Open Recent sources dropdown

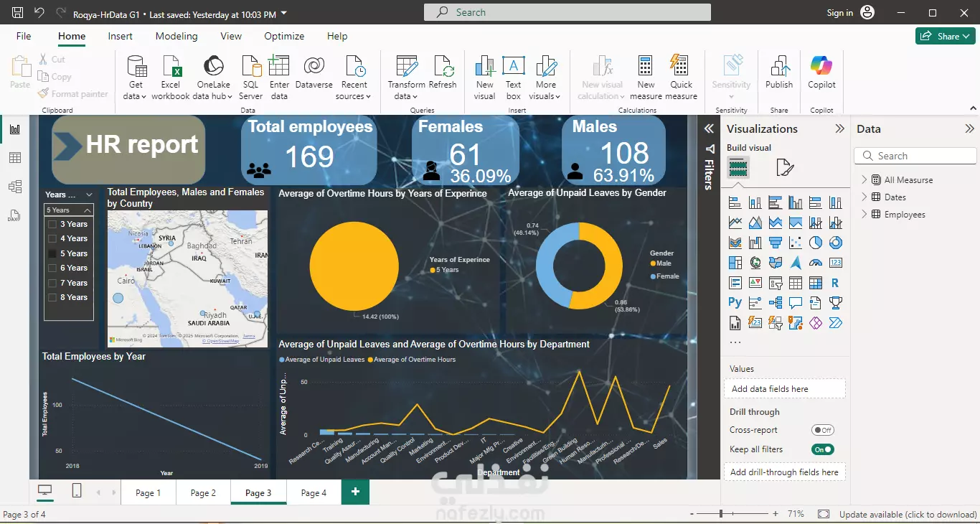click(x=354, y=78)
